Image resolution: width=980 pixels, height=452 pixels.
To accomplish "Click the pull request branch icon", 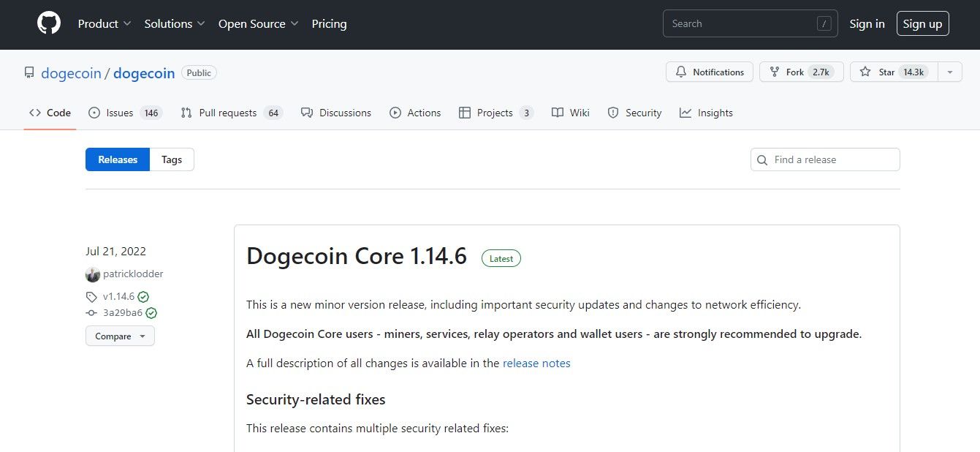I will point(186,113).
